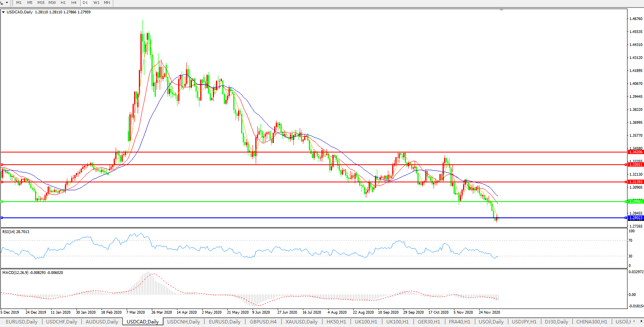This screenshot has height=327, width=644.
Task: Select the green 1.29561 price level label
Action: tap(635, 202)
